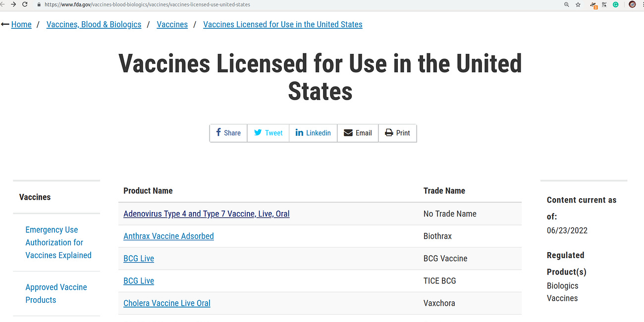Bookmark this page with the star icon
The image size is (644, 322).
(578, 4)
